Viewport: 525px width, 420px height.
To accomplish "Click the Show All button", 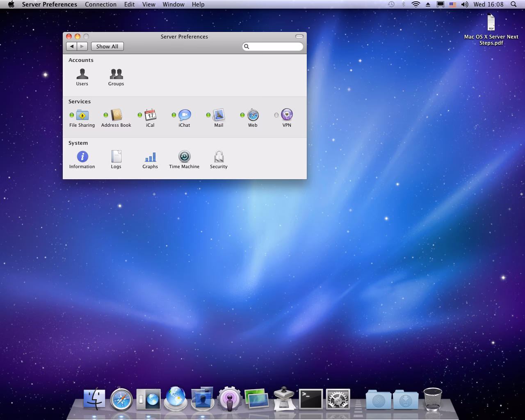I will click(x=107, y=46).
